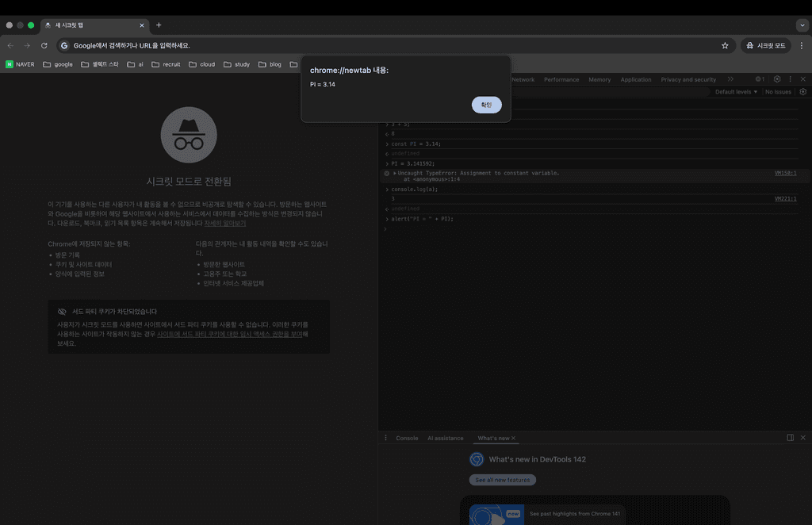812x525 pixels.
Task: Bookmark this page with the star icon
Action: (725, 46)
